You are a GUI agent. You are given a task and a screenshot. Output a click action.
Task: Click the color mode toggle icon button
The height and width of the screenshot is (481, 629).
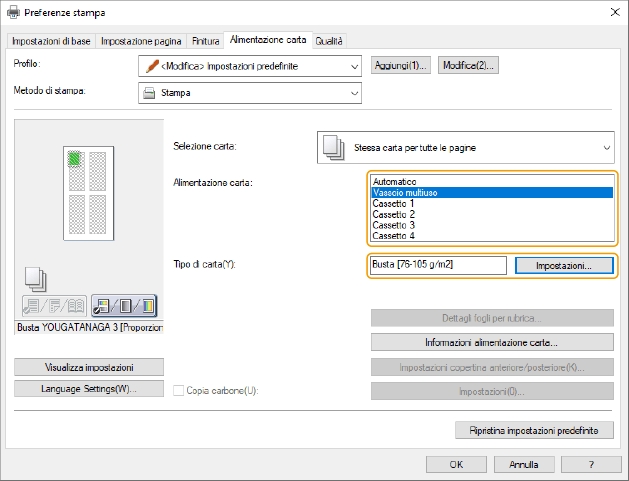tap(123, 307)
